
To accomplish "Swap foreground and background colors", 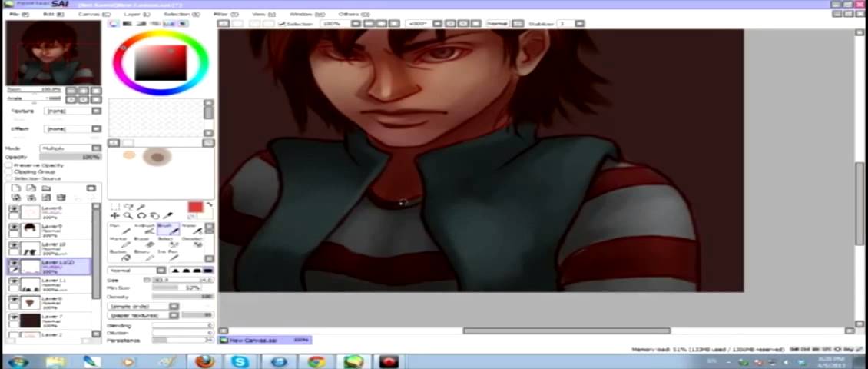I will click(x=210, y=205).
